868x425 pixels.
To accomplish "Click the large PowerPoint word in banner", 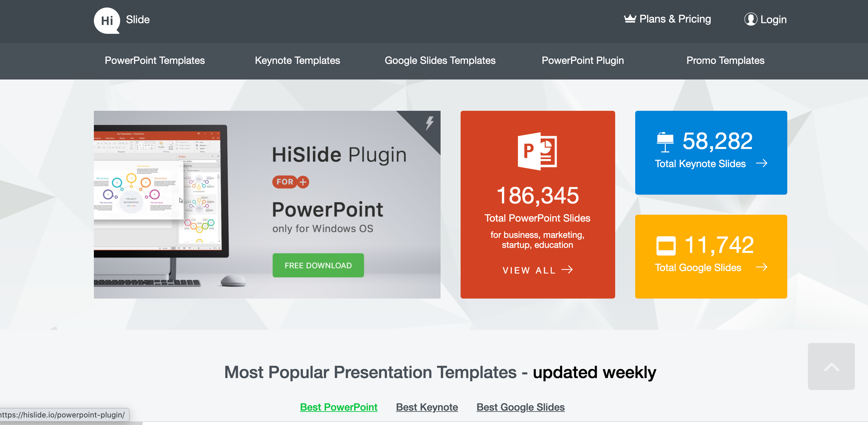I will (328, 210).
